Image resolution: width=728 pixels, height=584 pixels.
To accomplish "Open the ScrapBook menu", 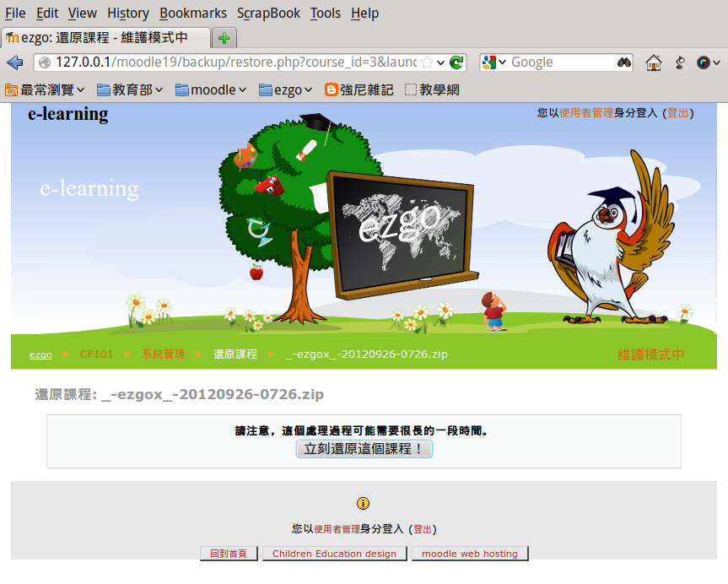I will click(268, 13).
